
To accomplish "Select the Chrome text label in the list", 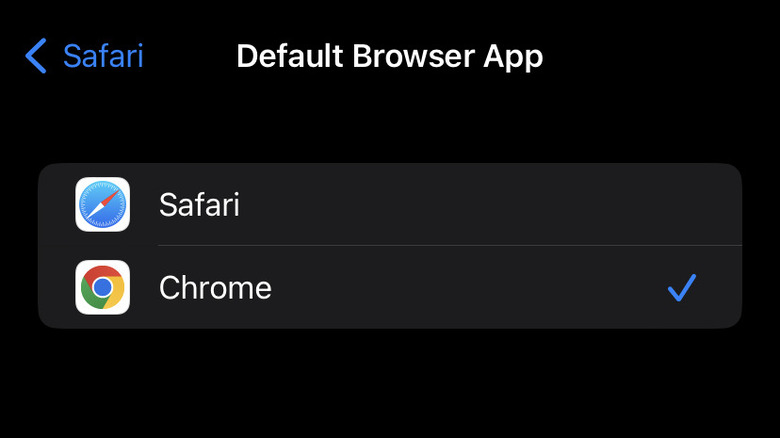I will (215, 288).
